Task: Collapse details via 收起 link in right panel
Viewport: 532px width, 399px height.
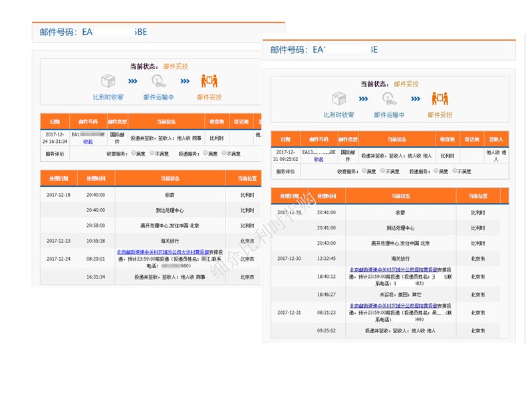Action: 319,160
